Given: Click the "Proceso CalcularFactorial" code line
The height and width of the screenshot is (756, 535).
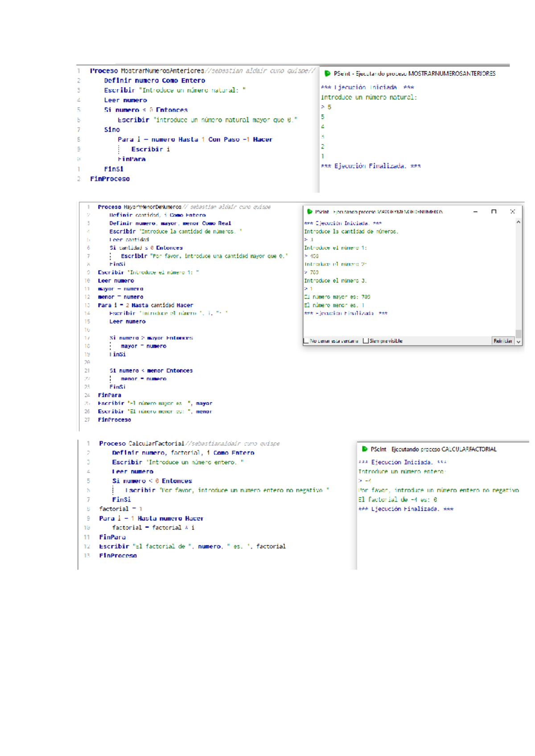Looking at the screenshot, I should pyautogui.click(x=189, y=444).
